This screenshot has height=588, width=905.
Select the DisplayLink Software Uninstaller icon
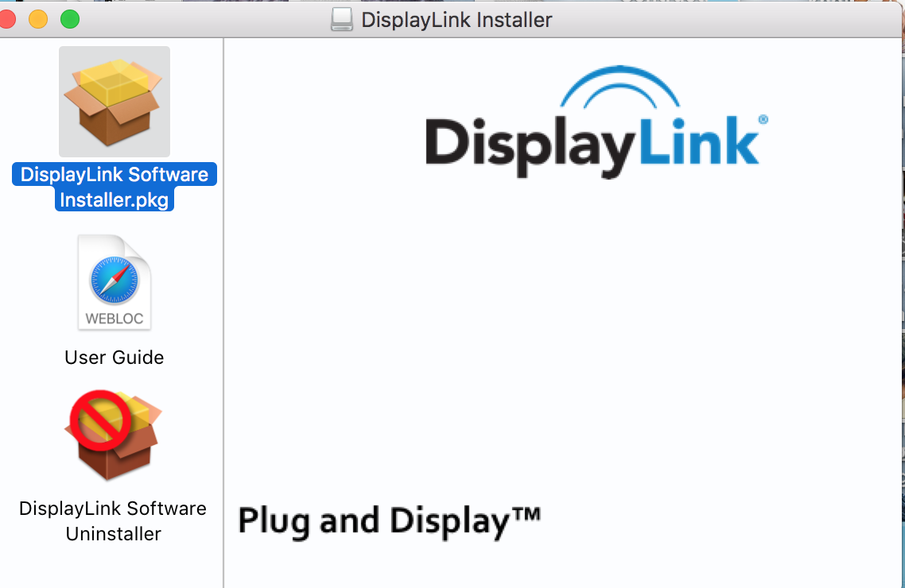(114, 435)
